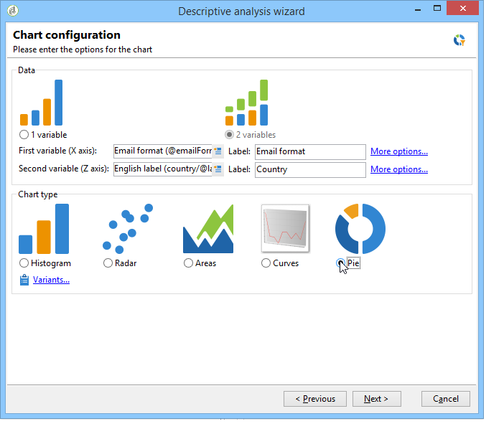The width and height of the screenshot is (504, 434).
Task: Select the 1 variable radio button
Action: (24, 135)
